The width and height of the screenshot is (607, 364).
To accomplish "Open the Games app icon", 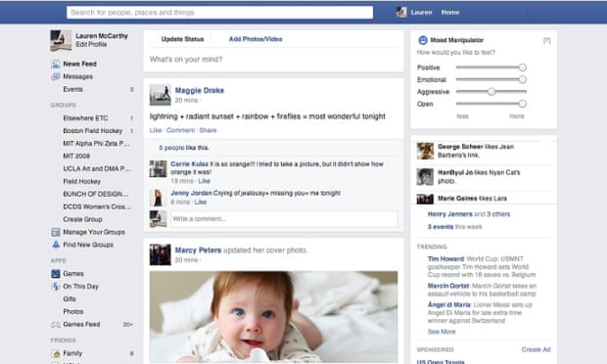I will (x=56, y=274).
